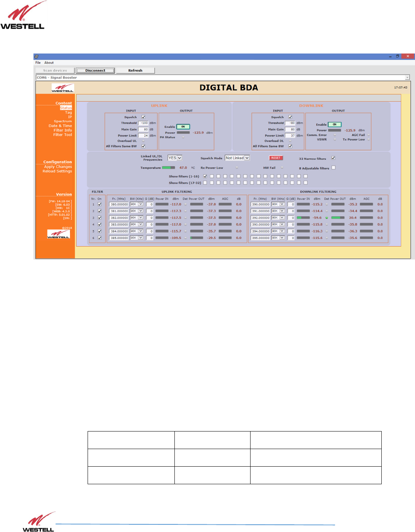Click the G (dB) field for uplink 381.000000
The width and height of the screenshot is (415, 532).
pyautogui.click(x=150, y=211)
